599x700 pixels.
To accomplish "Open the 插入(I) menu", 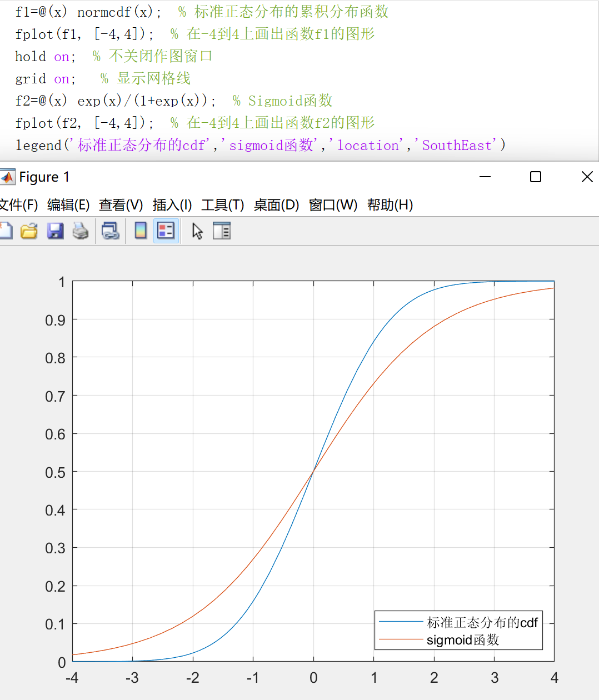I will 172,204.
